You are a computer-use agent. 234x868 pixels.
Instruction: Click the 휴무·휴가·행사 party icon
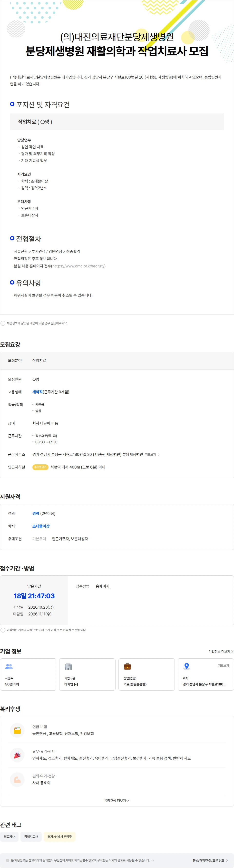point(17,755)
